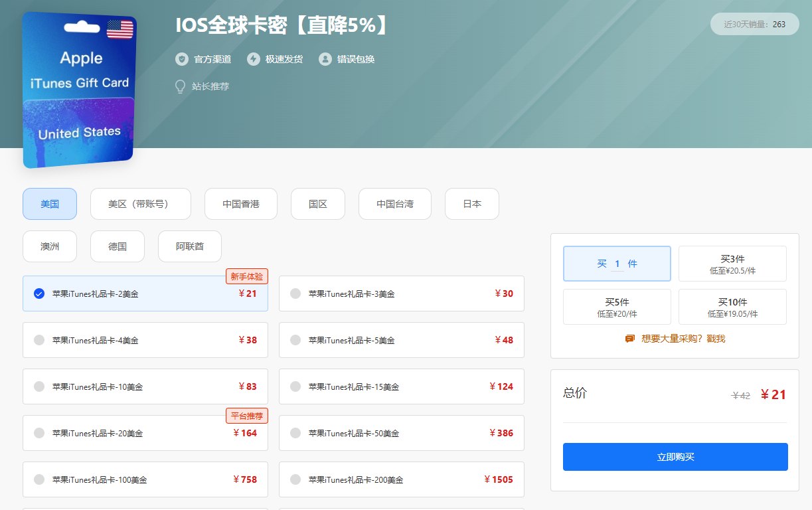This screenshot has height=510, width=812.
Task: Choose the 买10件 quantity option
Action: point(732,307)
